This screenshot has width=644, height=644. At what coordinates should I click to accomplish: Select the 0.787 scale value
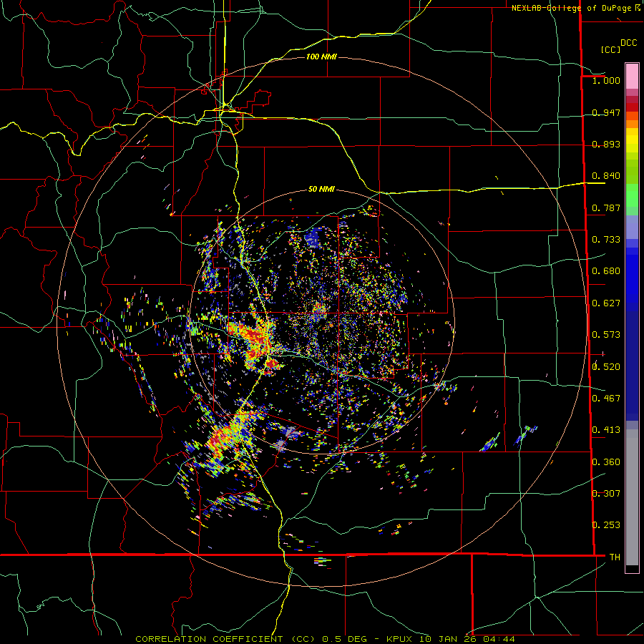(606, 208)
